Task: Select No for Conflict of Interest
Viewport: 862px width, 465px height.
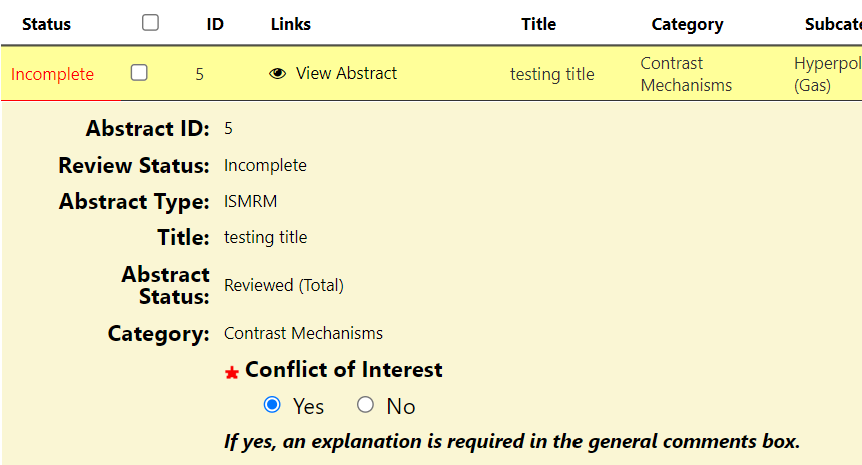Action: [366, 405]
